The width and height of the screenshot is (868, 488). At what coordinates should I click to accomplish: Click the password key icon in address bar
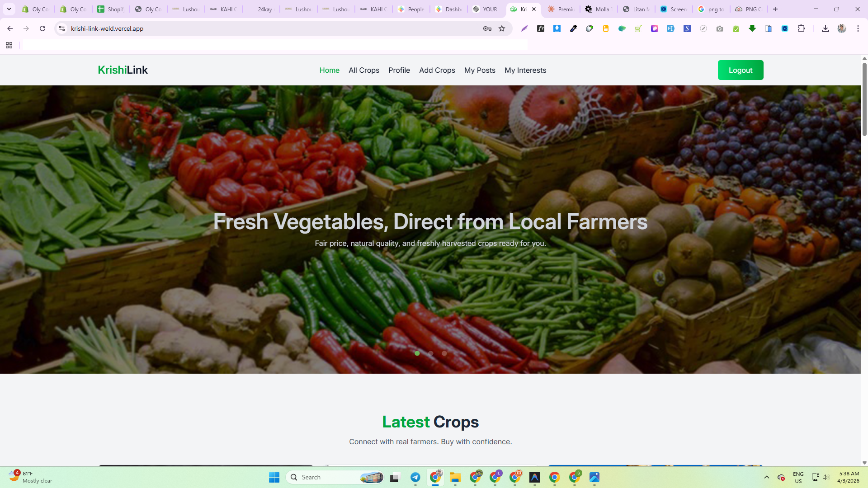coord(487,28)
